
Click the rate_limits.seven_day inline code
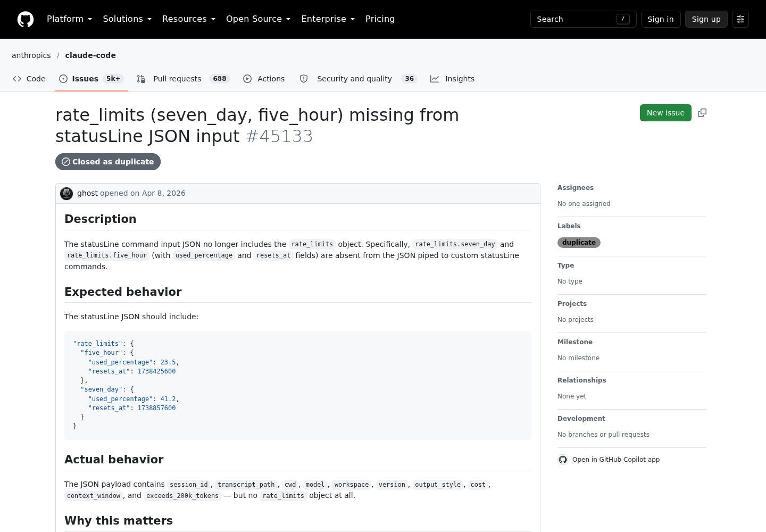pos(455,244)
